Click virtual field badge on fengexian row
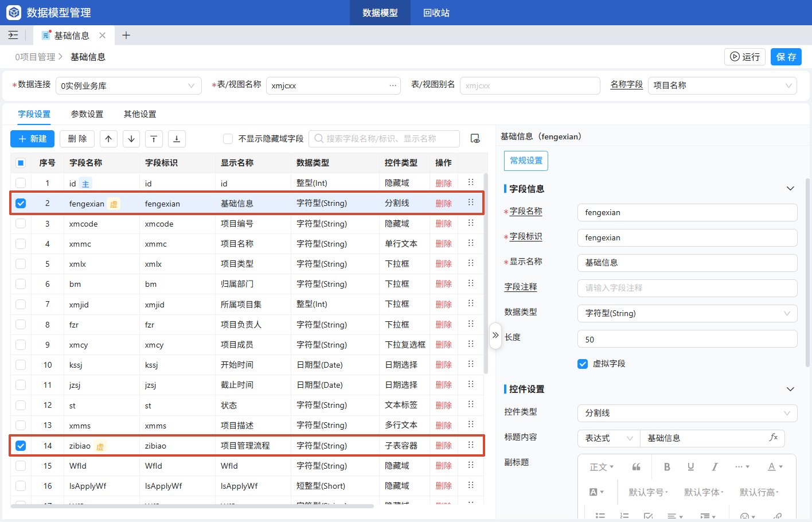The width and height of the screenshot is (812, 522). click(114, 204)
